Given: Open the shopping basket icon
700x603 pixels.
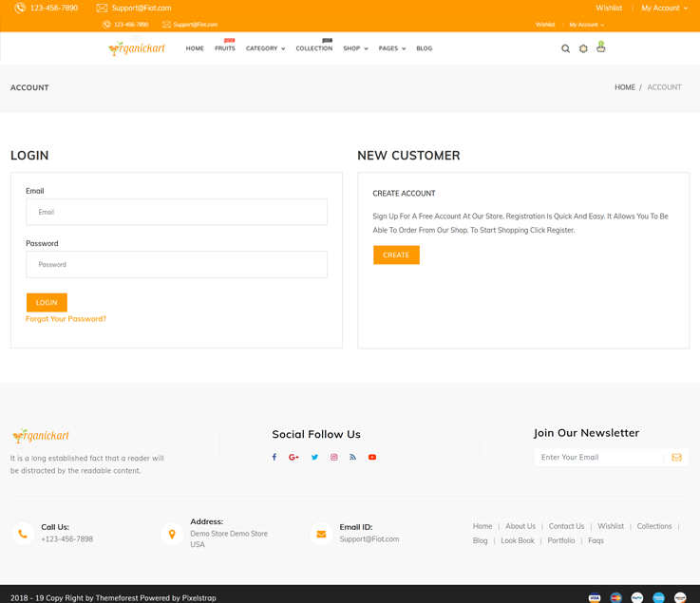Looking at the screenshot, I should [x=601, y=47].
